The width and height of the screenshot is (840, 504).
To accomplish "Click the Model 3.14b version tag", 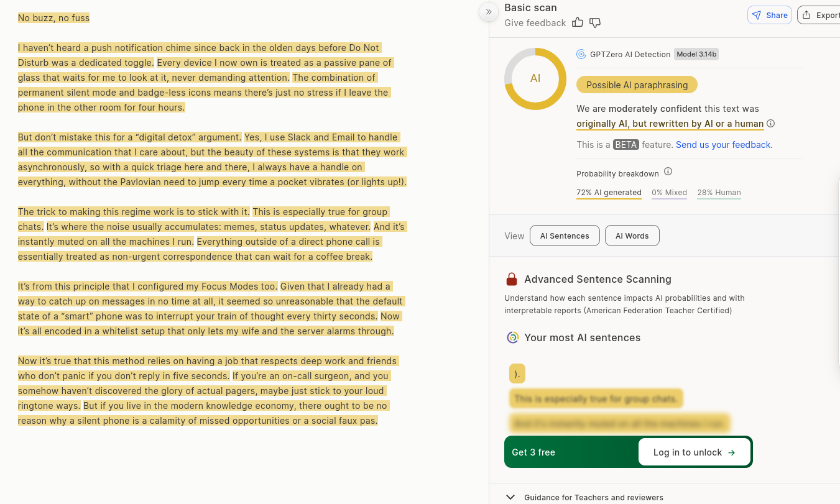I will [696, 54].
